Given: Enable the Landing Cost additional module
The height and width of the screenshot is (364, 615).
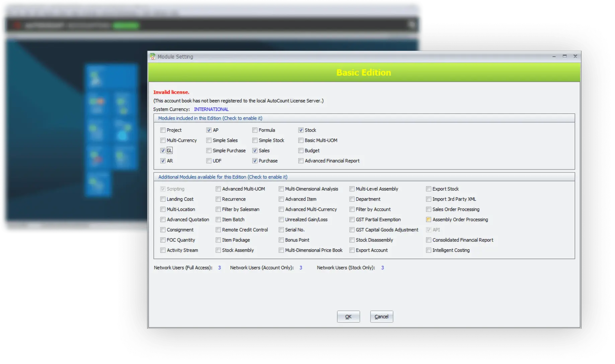Looking at the screenshot, I should coord(163,199).
